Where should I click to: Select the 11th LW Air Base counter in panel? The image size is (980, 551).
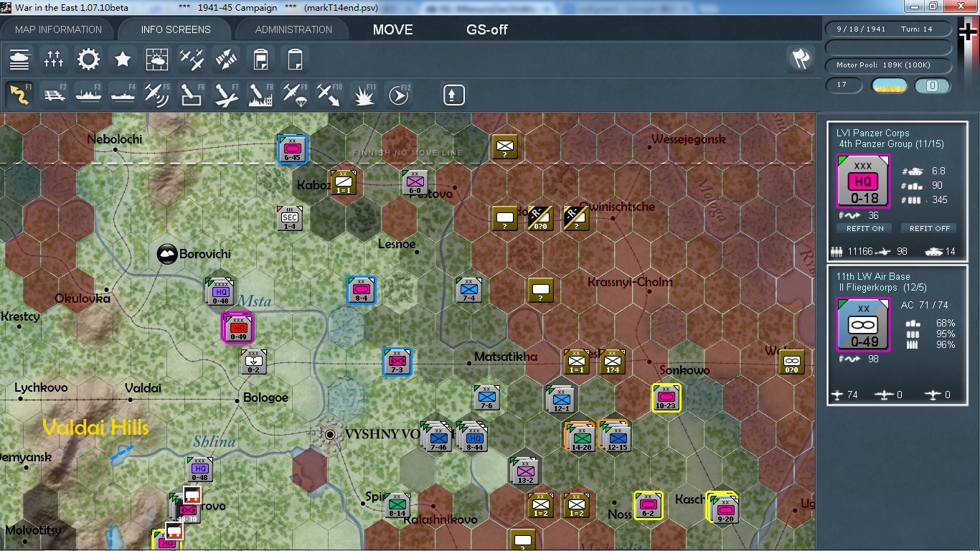point(864,325)
